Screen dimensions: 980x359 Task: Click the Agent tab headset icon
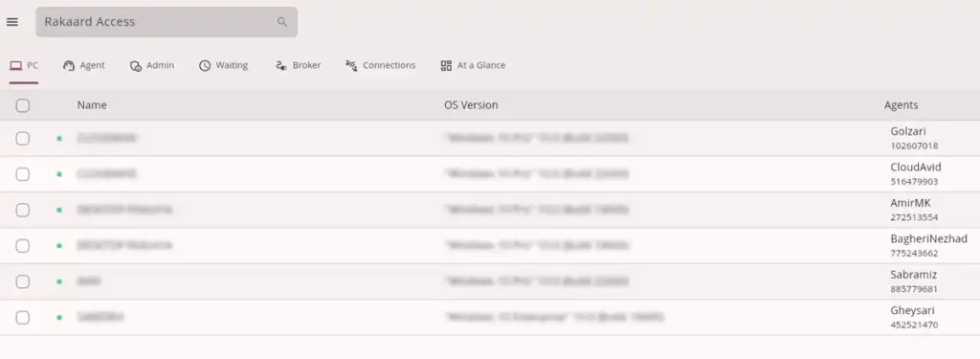tap(69, 66)
